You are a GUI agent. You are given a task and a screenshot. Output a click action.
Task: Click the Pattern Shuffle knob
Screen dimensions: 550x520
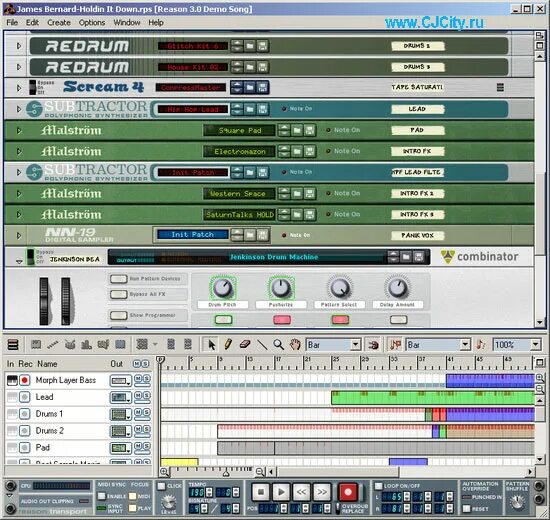pyautogui.click(x=517, y=502)
